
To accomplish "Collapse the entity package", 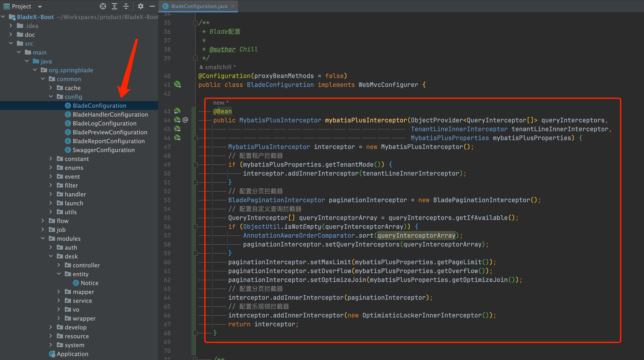I will (x=59, y=274).
